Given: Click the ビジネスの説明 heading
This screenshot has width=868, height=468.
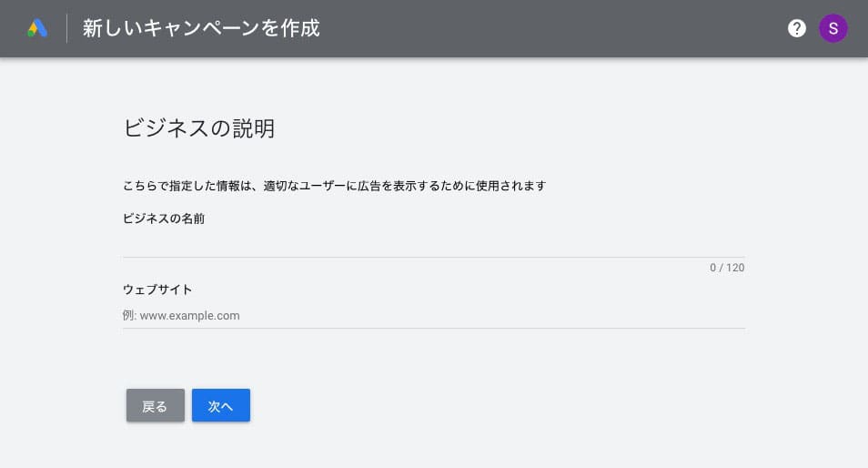Looking at the screenshot, I should point(198,128).
